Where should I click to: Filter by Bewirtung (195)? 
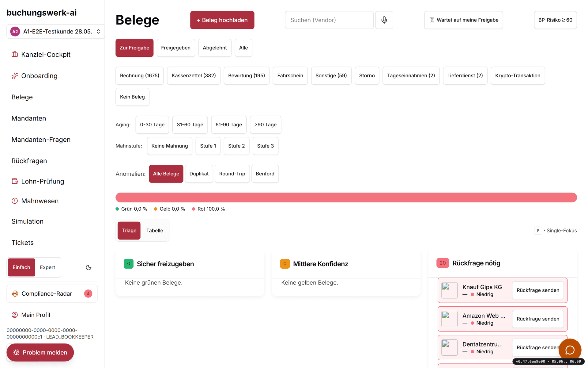[247, 76]
